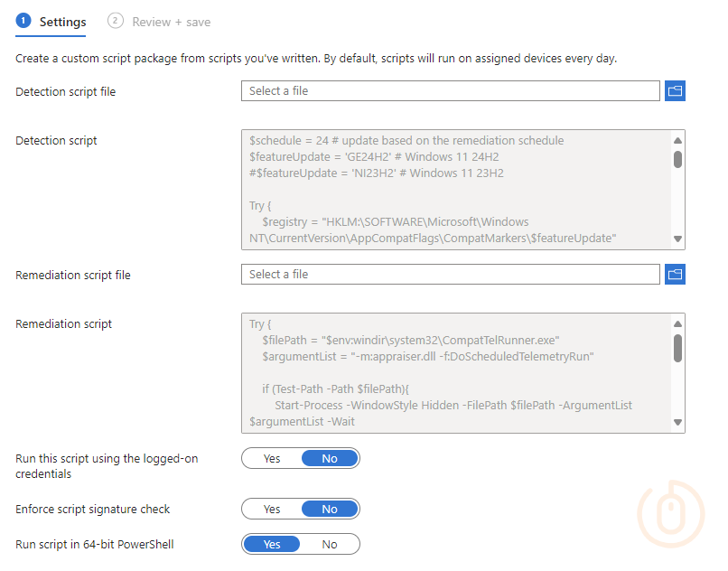
Task: Set logged-on credentials toggle to Yes
Action: click(x=272, y=459)
